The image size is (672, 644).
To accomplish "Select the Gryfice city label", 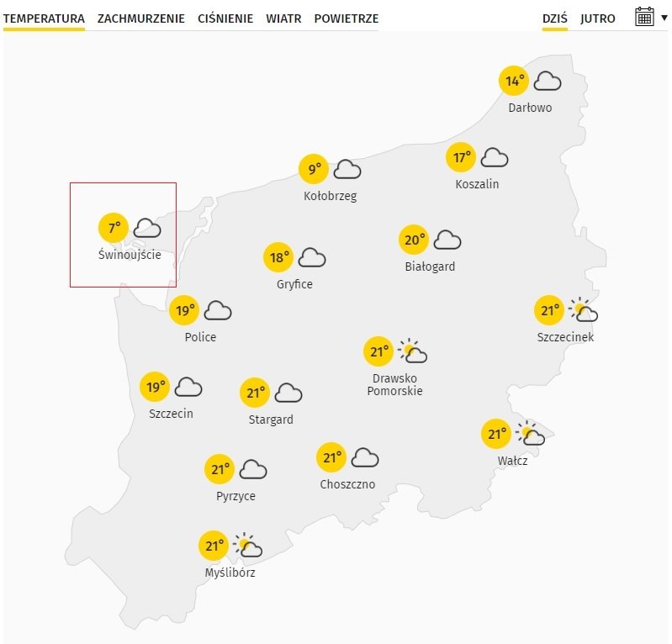I will coord(294,284).
